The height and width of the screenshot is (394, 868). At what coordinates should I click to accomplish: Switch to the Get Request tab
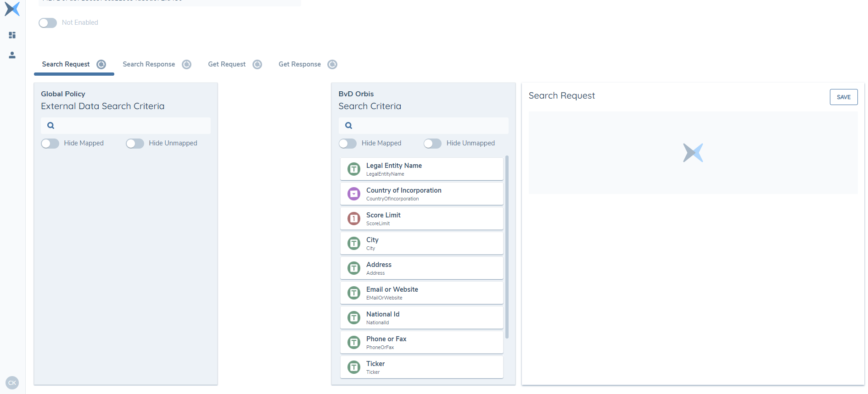[227, 64]
